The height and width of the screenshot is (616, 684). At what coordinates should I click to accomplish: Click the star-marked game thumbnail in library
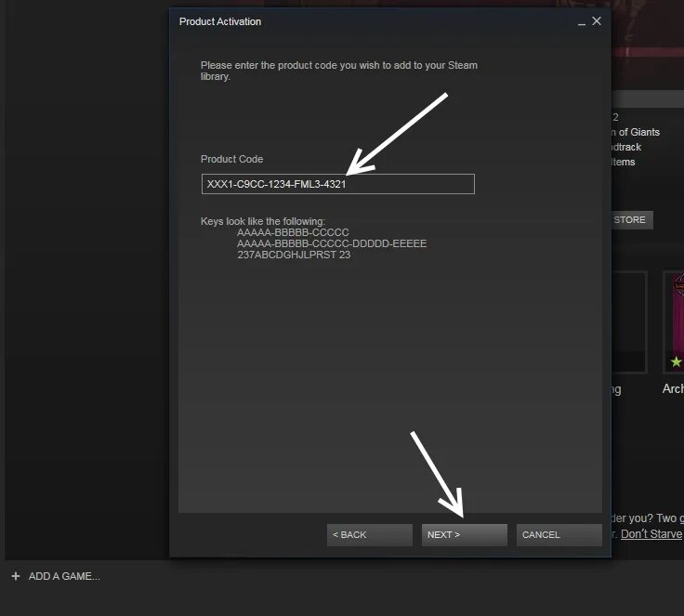pyautogui.click(x=674, y=322)
